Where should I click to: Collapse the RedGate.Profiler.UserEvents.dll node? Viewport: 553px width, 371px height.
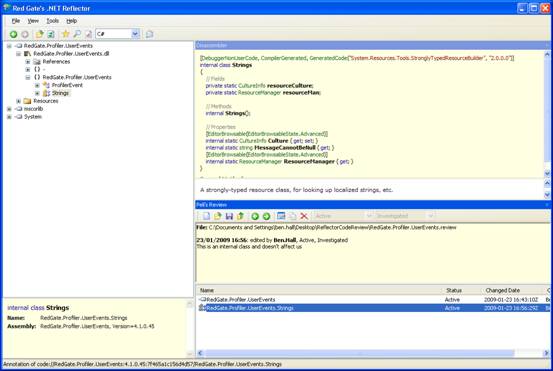click(18, 54)
